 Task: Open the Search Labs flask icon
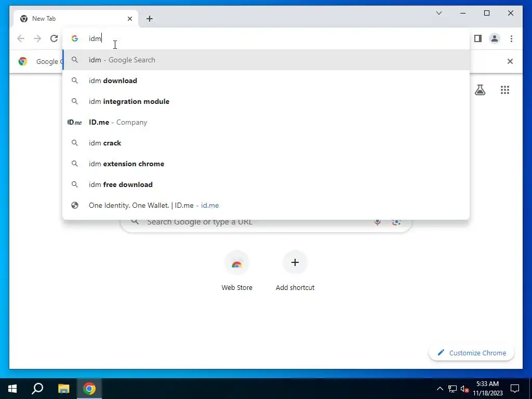click(480, 90)
